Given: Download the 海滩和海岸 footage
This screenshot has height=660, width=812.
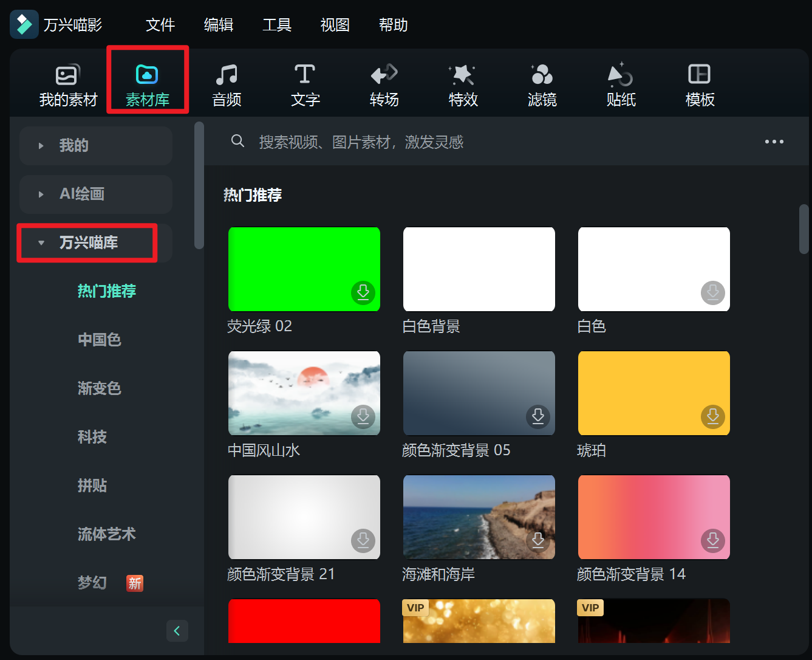Looking at the screenshot, I should coord(538,541).
